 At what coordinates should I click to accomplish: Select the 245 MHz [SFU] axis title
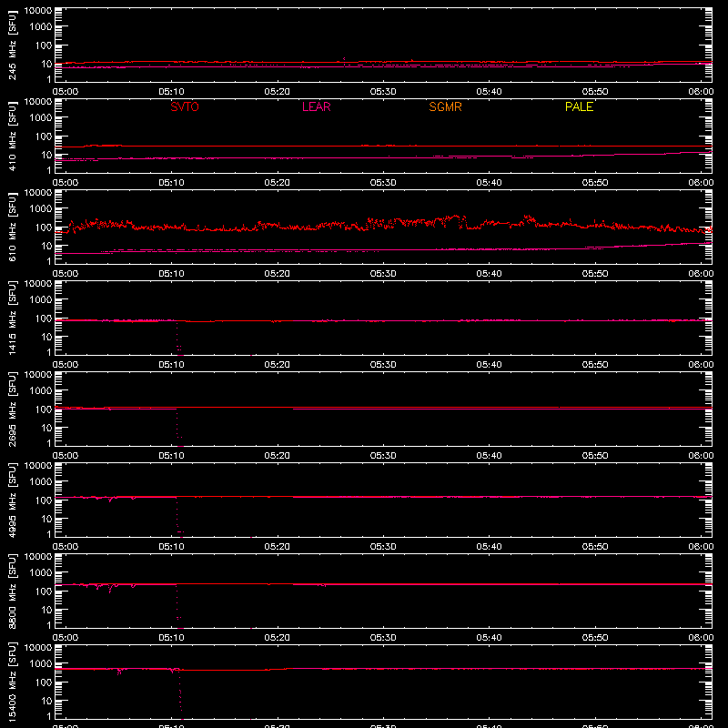12,45
